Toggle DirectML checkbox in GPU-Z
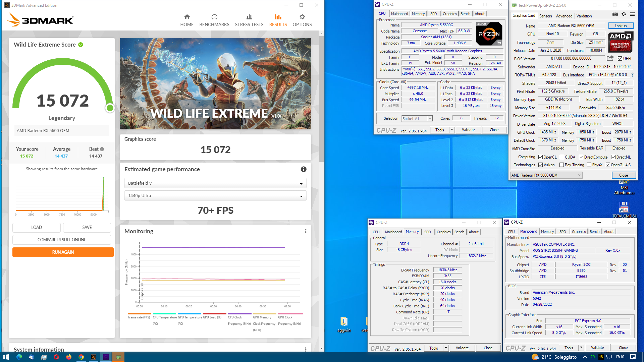The image size is (644, 362). (x=613, y=157)
